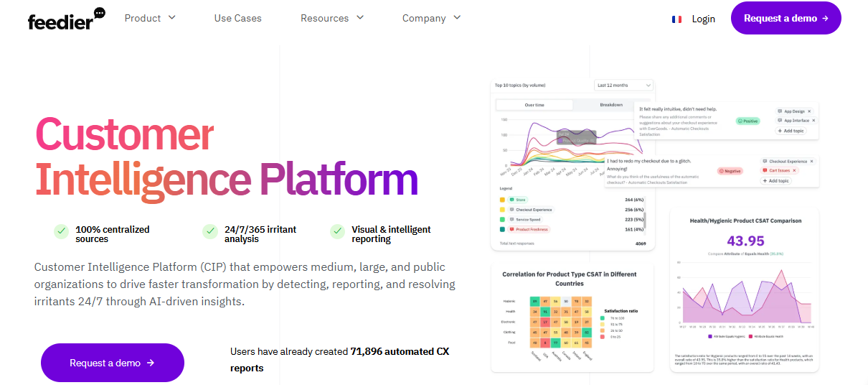
Task: Click the 43.95 CSAT score
Action: pyautogui.click(x=745, y=241)
